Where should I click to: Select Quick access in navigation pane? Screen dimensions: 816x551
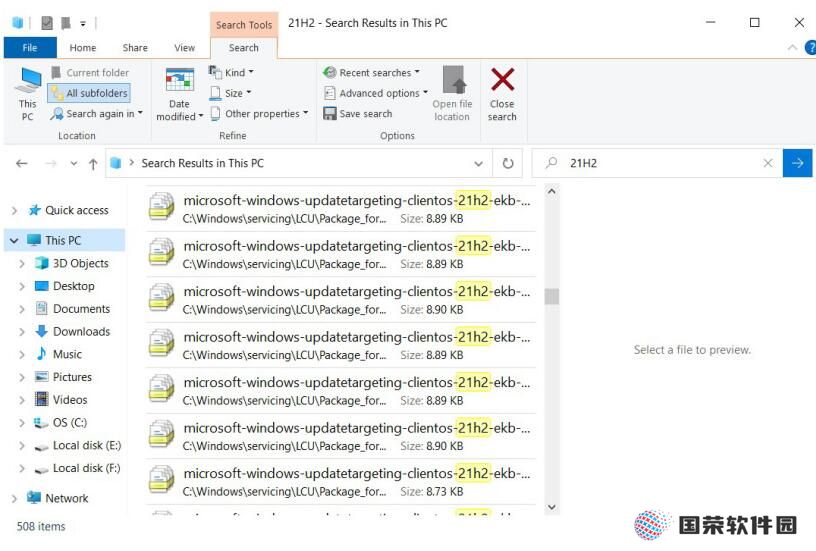coord(76,210)
